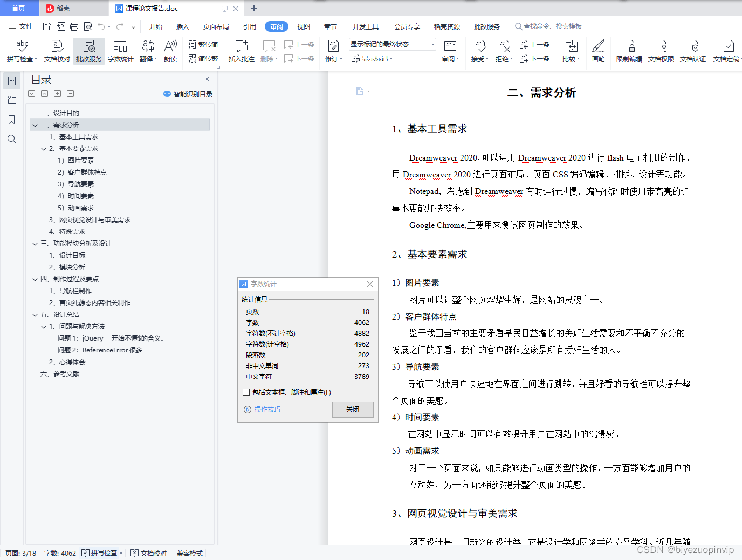Close the word count dialog with 关闭
Screen dimensions: 742x560
tap(353, 410)
